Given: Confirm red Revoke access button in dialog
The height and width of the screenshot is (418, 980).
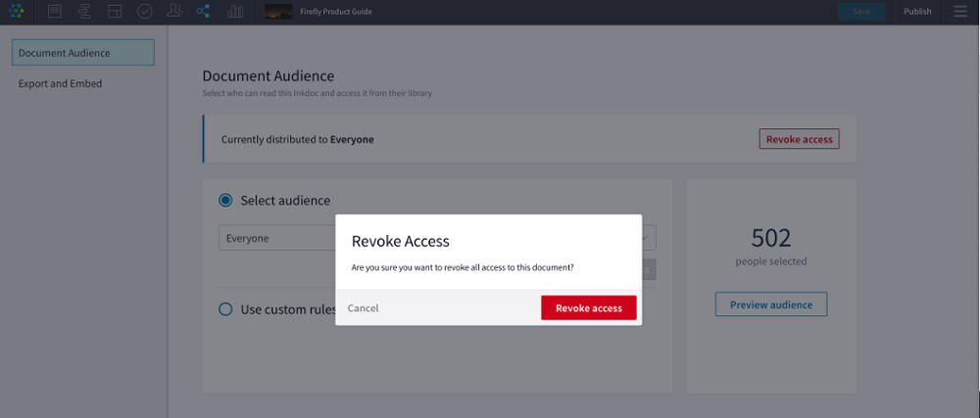Looking at the screenshot, I should (589, 307).
